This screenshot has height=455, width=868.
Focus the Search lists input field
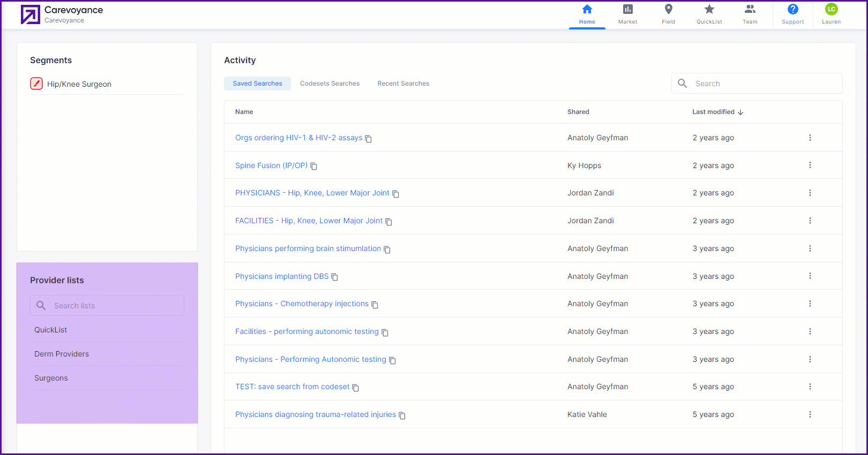click(107, 306)
